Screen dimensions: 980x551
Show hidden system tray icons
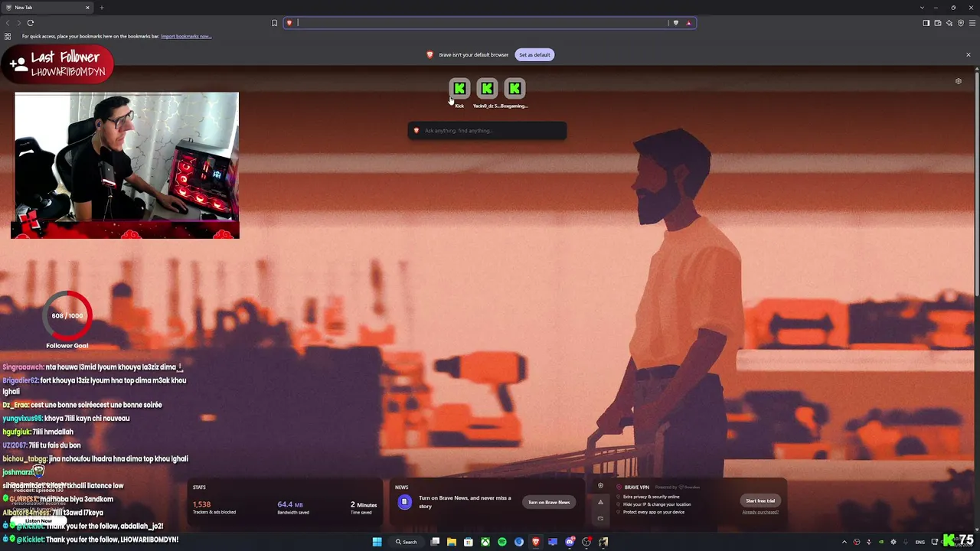click(844, 542)
